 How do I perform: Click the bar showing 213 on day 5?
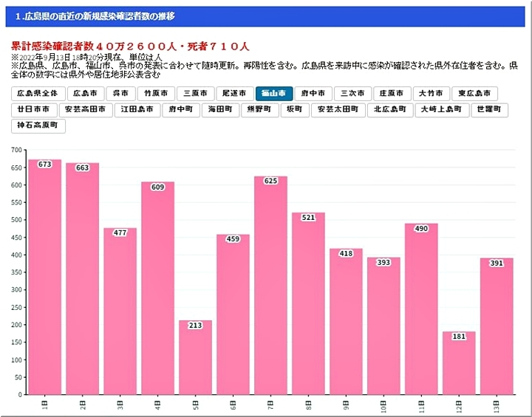coord(195,358)
